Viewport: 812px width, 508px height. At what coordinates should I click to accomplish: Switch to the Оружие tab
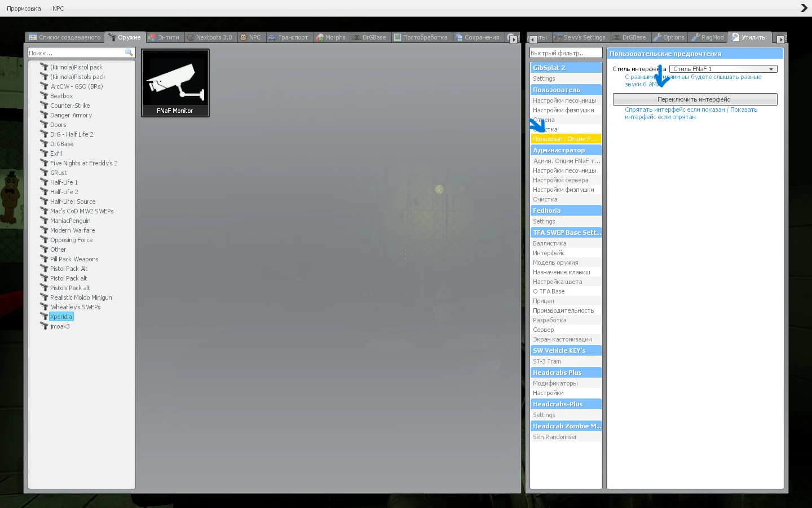125,37
